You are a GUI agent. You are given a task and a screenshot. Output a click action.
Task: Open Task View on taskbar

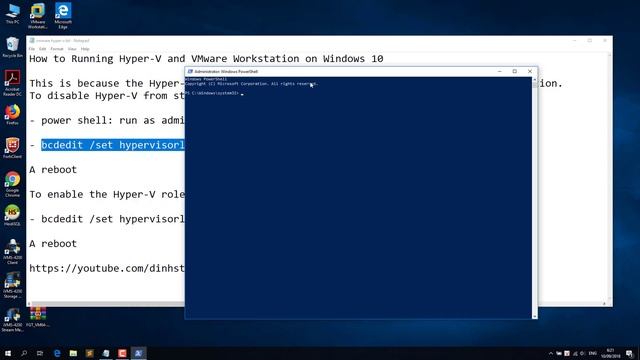coord(40,353)
